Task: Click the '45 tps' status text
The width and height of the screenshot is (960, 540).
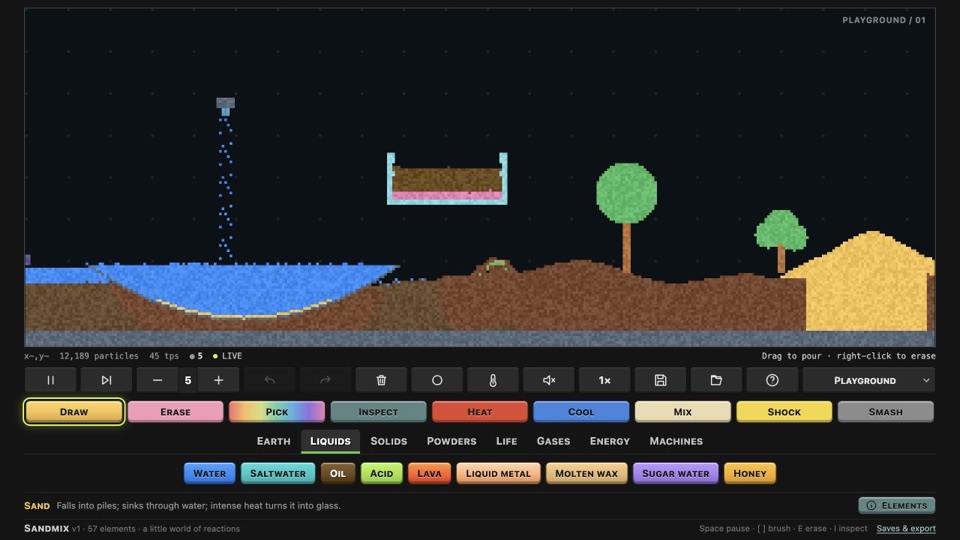Action: pyautogui.click(x=164, y=356)
